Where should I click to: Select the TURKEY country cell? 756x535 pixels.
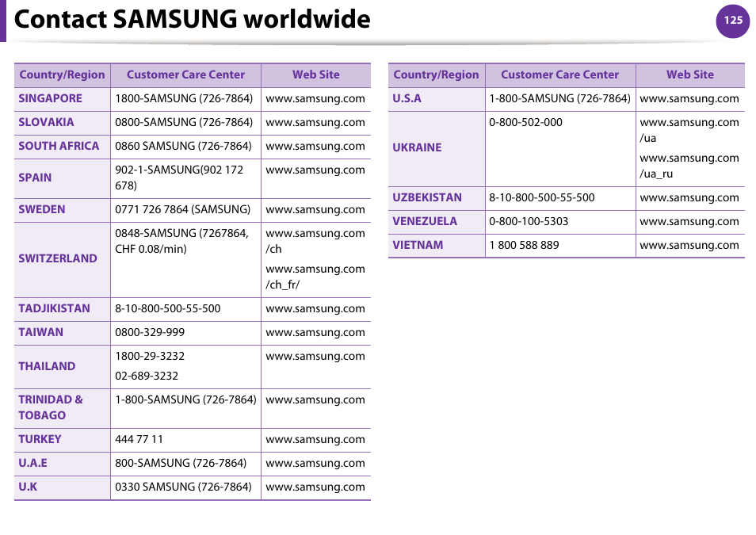(62, 439)
